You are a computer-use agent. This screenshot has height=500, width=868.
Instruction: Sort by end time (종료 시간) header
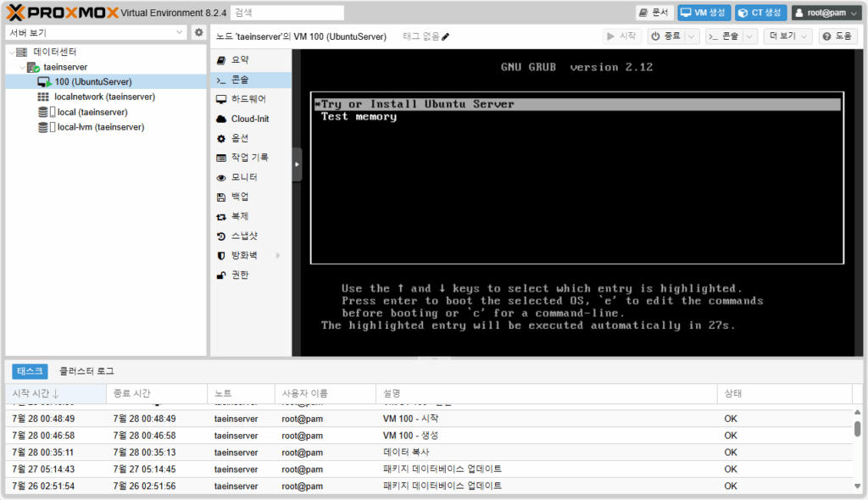(157, 393)
